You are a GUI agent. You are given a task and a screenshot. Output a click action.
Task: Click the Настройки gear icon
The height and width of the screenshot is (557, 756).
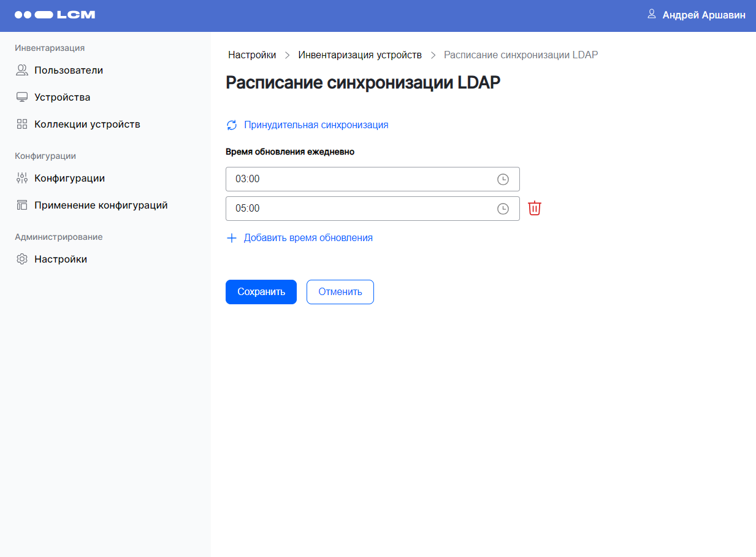[21, 258]
